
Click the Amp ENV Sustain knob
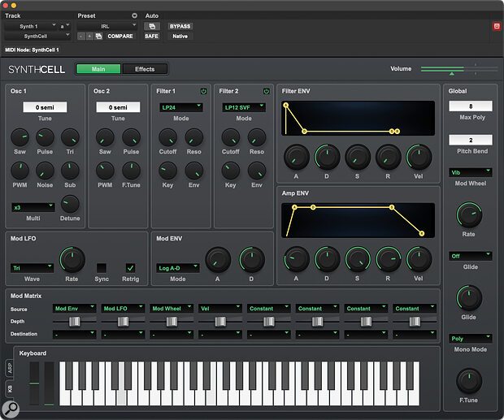click(358, 259)
